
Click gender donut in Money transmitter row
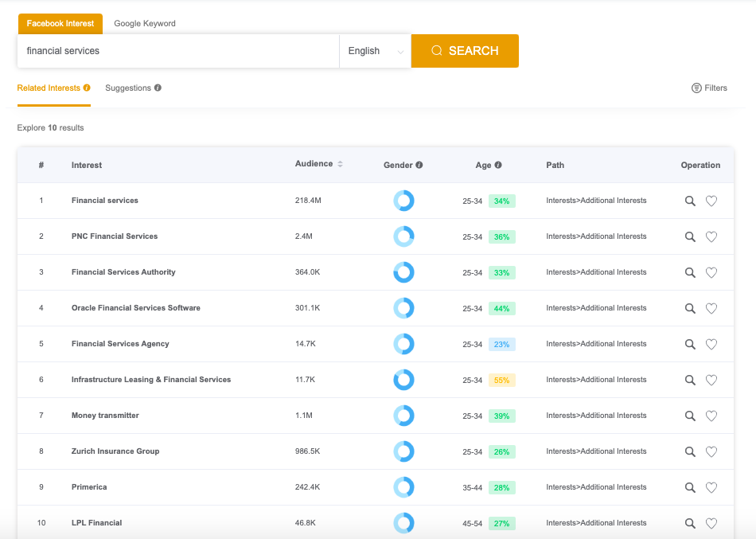404,416
